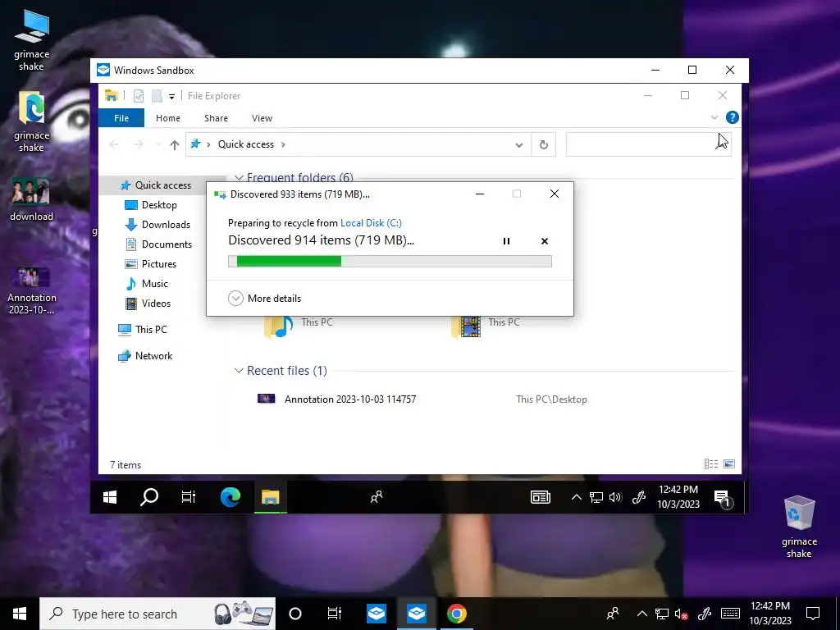Open host Cortana circle icon
840x630 pixels.
(295, 614)
